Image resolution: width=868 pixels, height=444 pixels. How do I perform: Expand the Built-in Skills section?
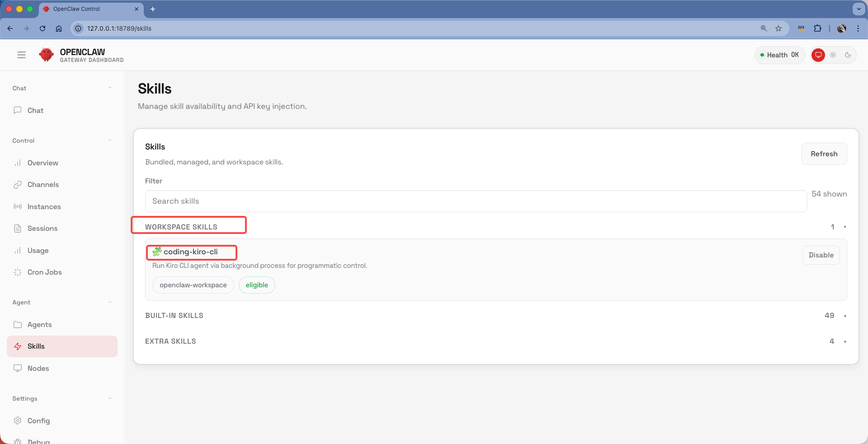pos(844,316)
